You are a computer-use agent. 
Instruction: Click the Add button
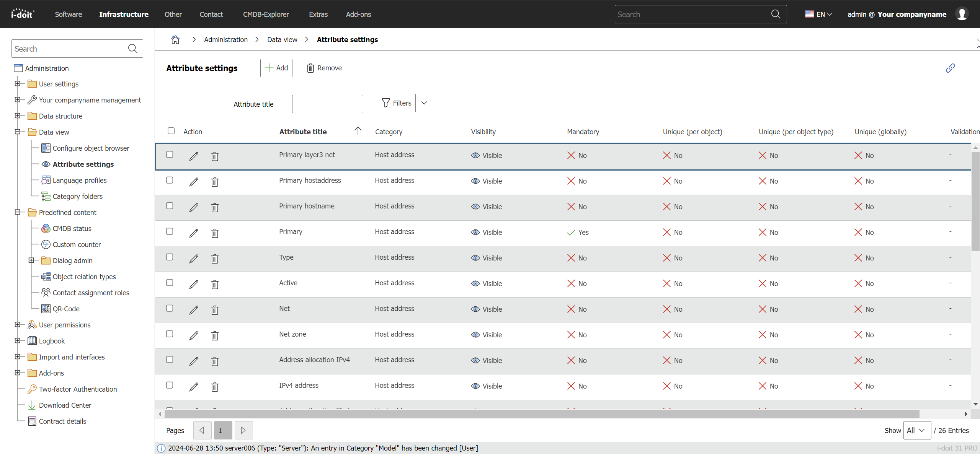click(x=276, y=68)
